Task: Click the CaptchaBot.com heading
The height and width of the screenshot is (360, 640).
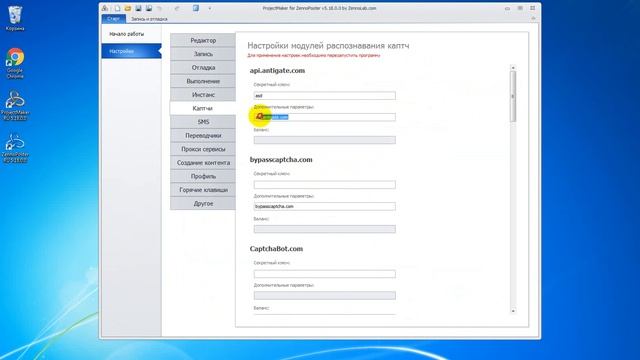Action: (276, 249)
